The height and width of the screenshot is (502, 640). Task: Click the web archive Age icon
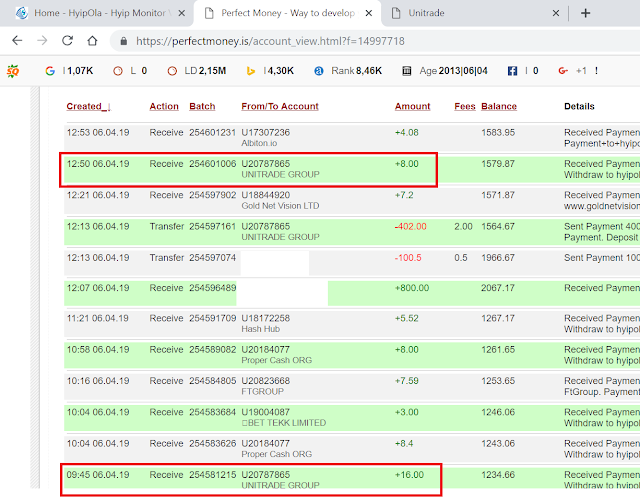point(407,71)
